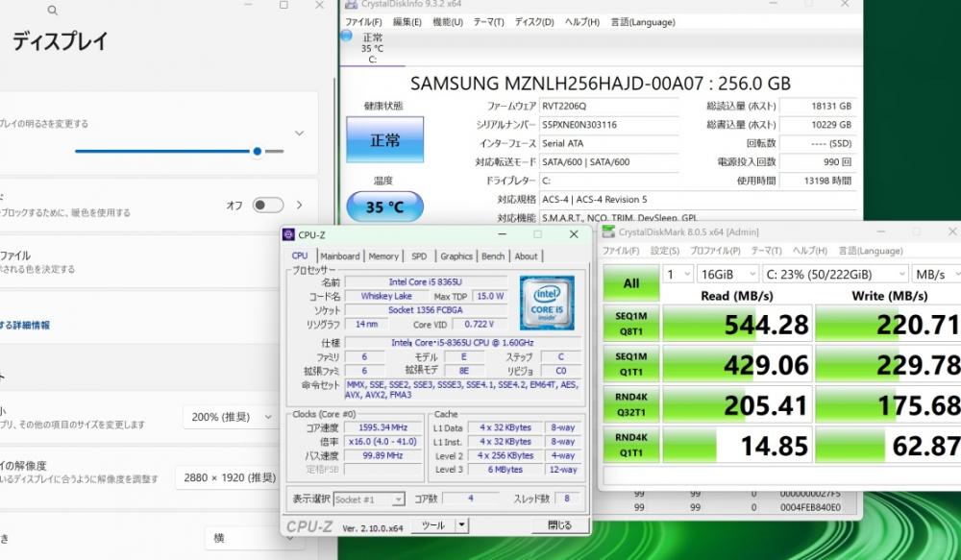Switch to the Mainboard tab in CPU-Z

coord(340,256)
